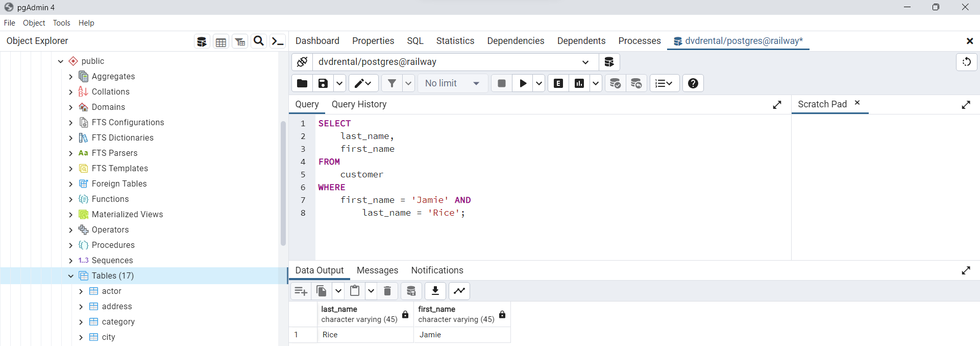Open the filter options dropdown arrow
Screen dimensions: 980x346
(408, 83)
